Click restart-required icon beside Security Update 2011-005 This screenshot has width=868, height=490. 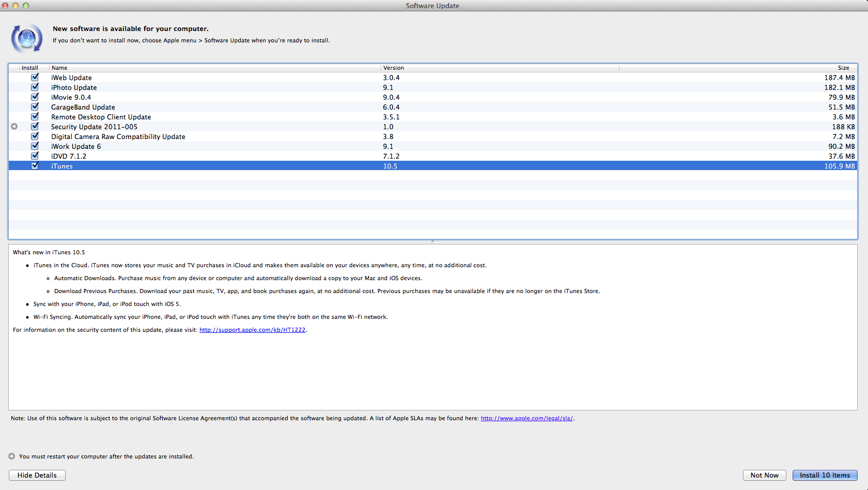[14, 127]
